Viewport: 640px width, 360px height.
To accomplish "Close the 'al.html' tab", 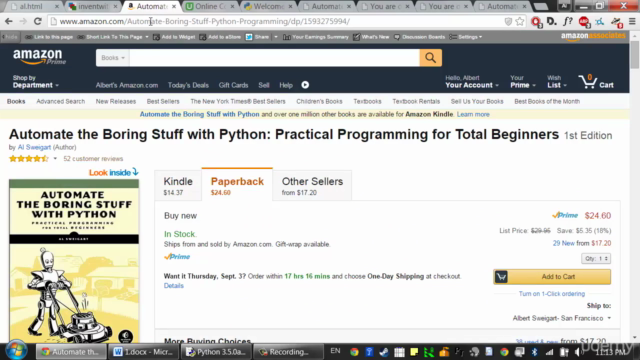I will pos(57,7).
